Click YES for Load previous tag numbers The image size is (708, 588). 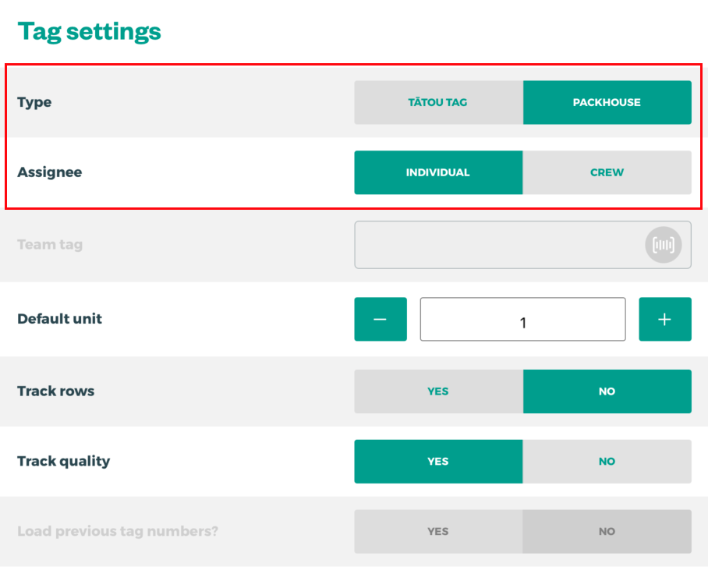click(438, 531)
